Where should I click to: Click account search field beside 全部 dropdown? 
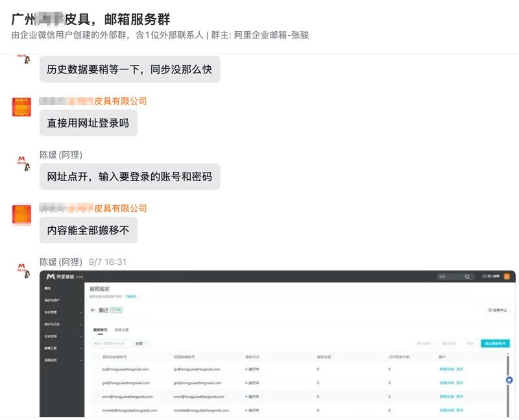pos(112,343)
